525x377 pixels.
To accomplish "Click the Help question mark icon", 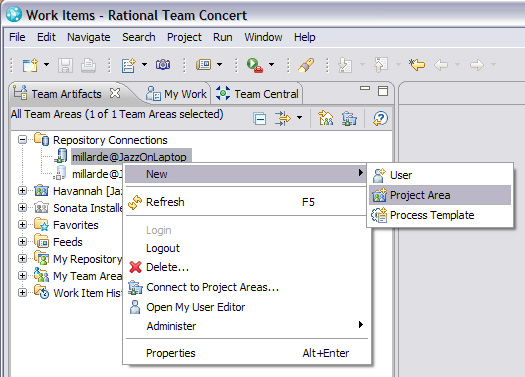I will pos(380,119).
